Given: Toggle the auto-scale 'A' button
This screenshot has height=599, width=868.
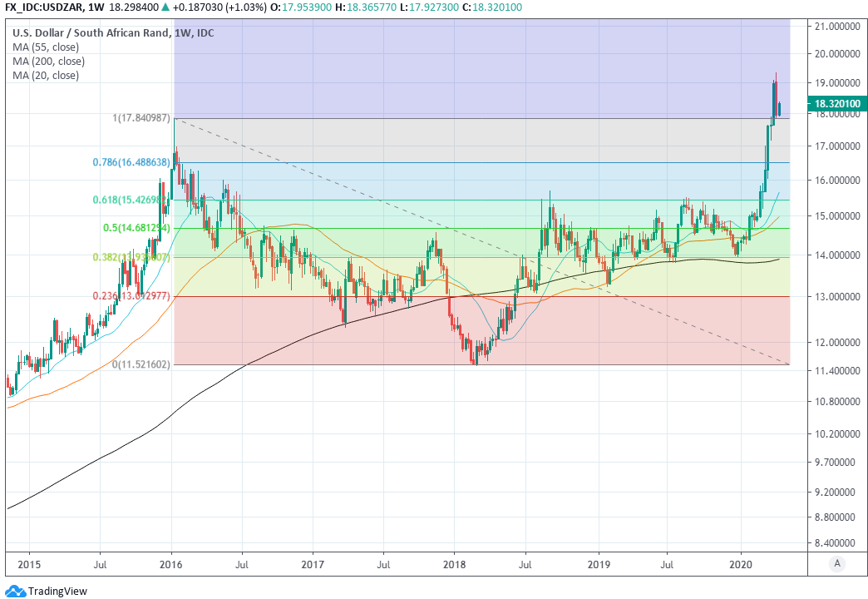Looking at the screenshot, I should coord(836,564).
